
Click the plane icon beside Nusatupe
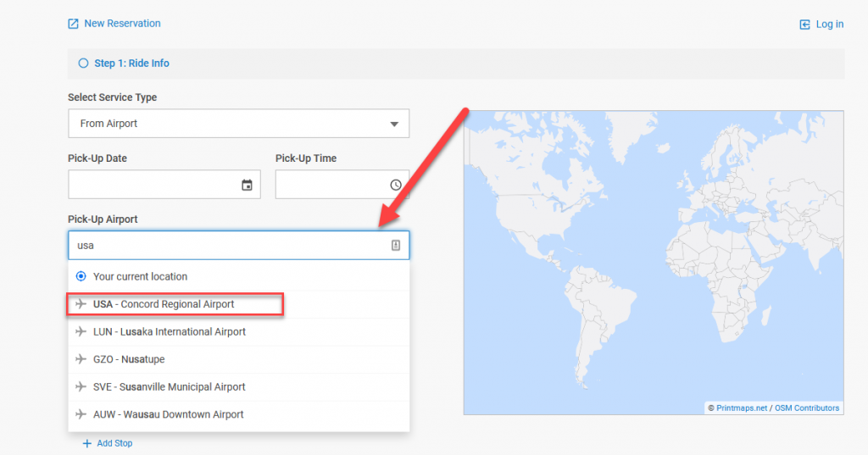coord(81,359)
